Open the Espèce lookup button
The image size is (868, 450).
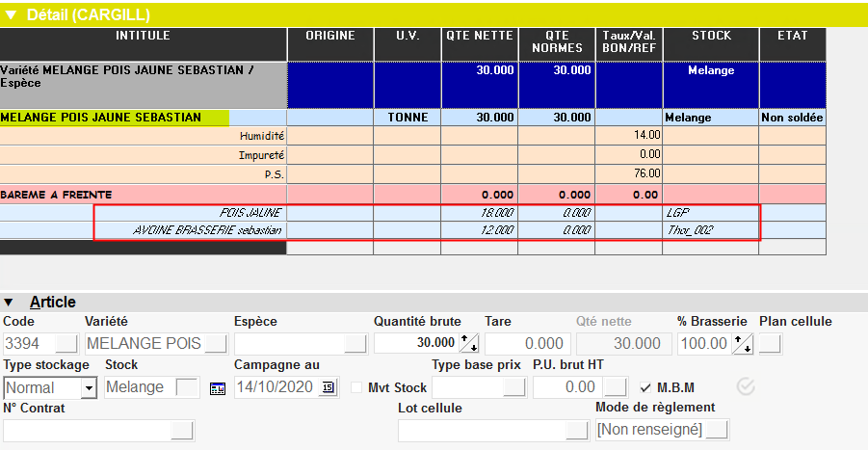355,343
